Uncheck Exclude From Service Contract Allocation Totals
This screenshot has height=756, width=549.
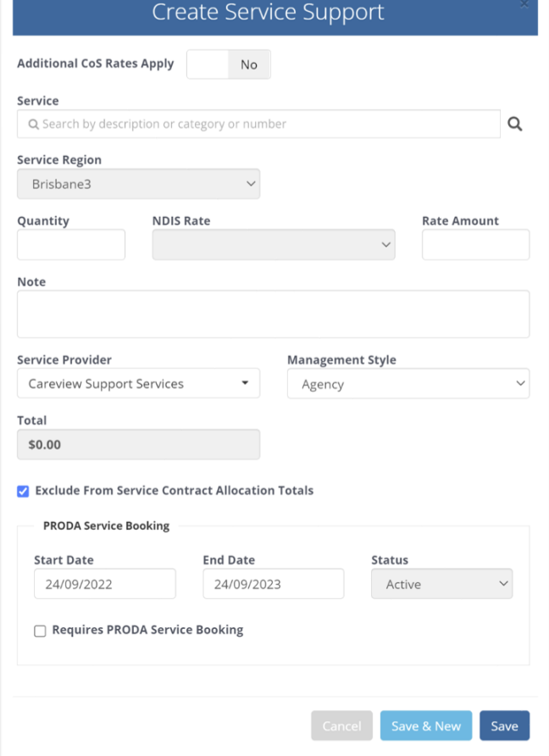pyautogui.click(x=23, y=491)
